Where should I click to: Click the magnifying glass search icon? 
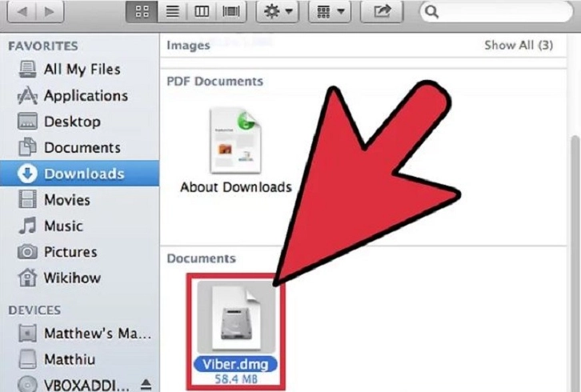[431, 12]
